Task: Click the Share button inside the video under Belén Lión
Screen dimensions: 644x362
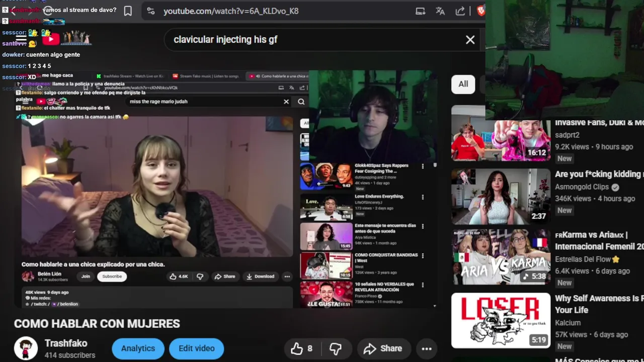Action: [225, 276]
